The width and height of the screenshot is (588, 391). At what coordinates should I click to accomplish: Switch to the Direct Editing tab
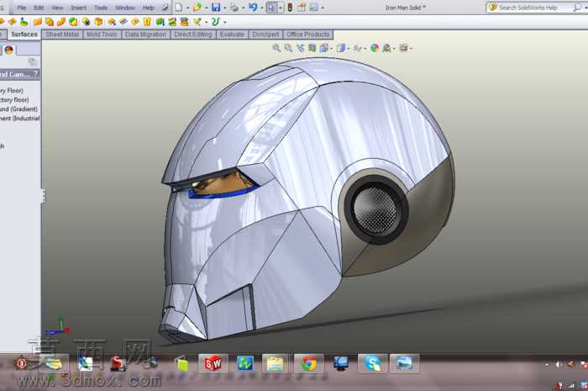(193, 34)
